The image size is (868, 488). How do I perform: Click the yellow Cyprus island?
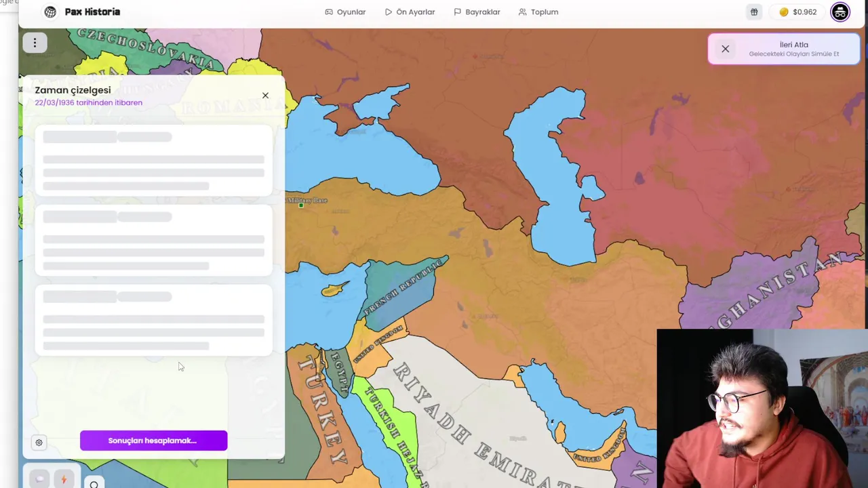coord(333,289)
